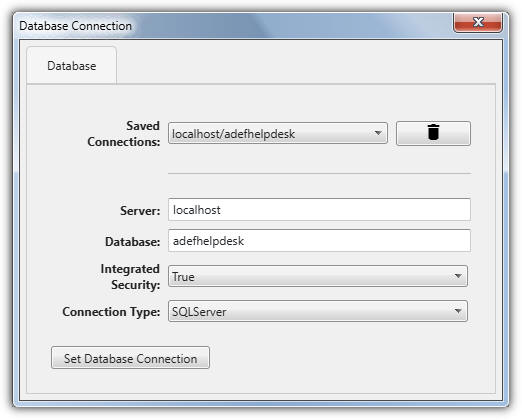Switch to the Database tab
The image size is (522, 420).
tap(72, 66)
